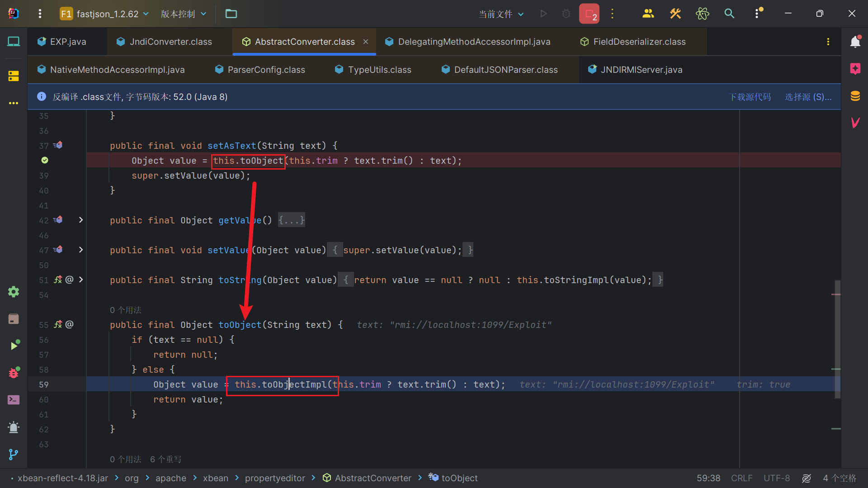
Task: Click 选择源 (S)... choose sources link
Action: tap(808, 97)
